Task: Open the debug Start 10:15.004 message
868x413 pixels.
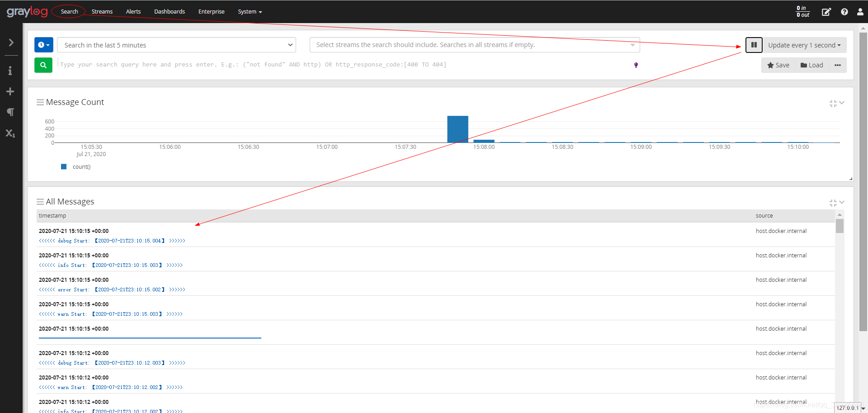Action: click(x=112, y=241)
